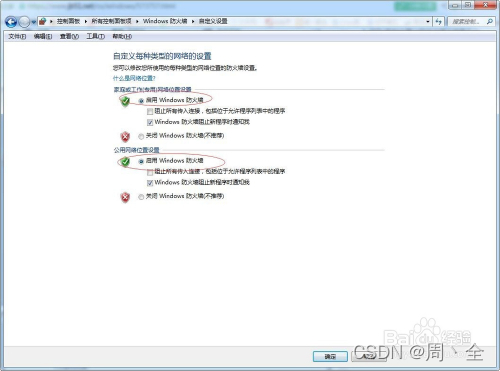The width and height of the screenshot is (500, 371).
Task: Open the 编辑(E) menu
Action: click(x=43, y=36)
